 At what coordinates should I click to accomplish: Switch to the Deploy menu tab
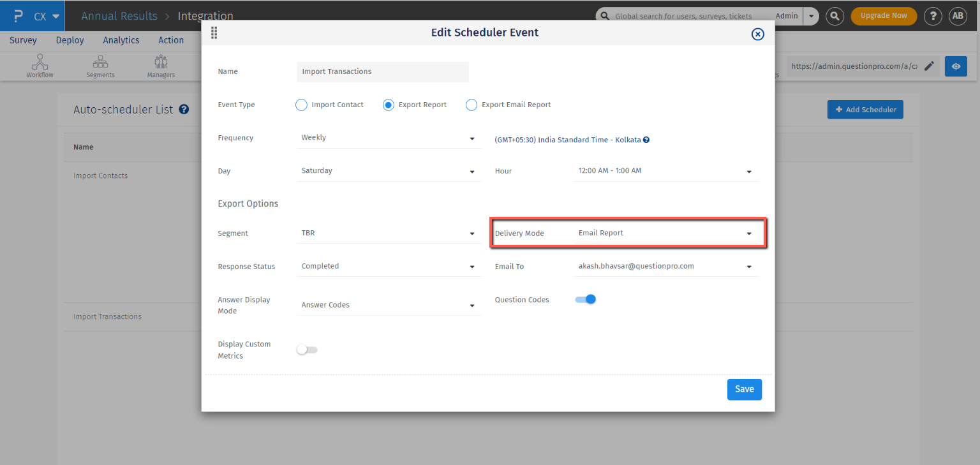pos(70,40)
